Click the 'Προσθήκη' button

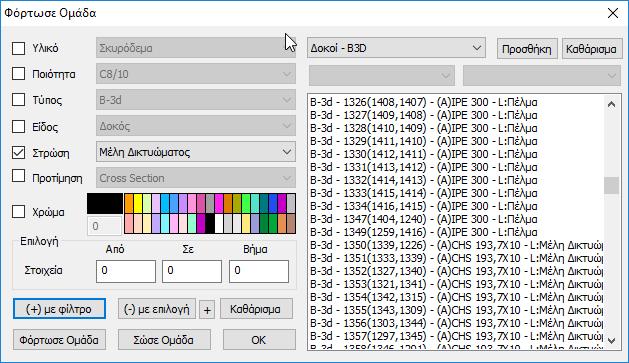(527, 49)
